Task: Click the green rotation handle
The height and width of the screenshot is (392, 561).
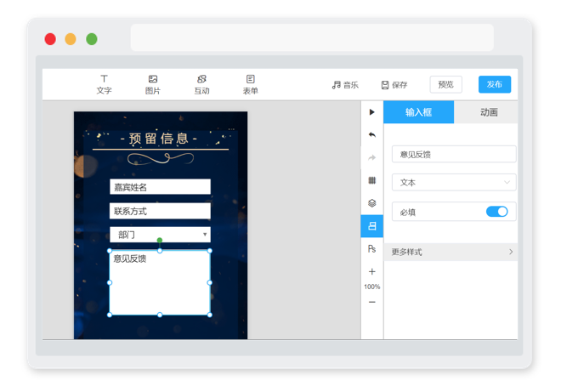Action: coord(160,240)
